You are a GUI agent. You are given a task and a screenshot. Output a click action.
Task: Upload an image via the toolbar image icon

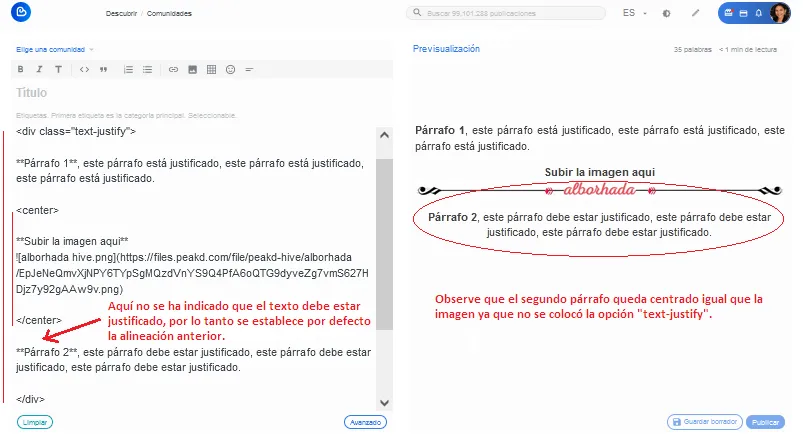tap(193, 70)
